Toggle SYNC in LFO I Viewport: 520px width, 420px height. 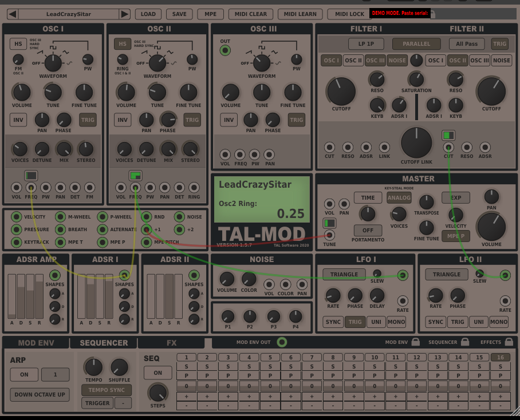pyautogui.click(x=333, y=322)
